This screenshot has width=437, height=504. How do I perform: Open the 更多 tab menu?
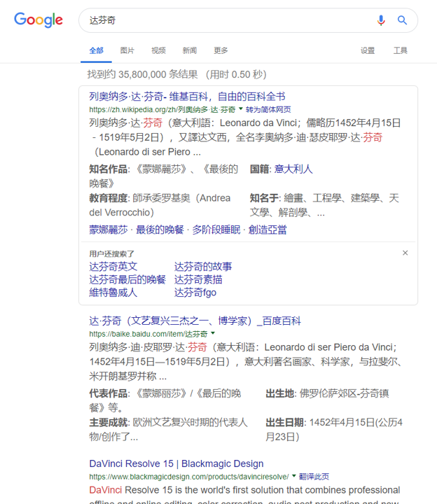(x=221, y=50)
